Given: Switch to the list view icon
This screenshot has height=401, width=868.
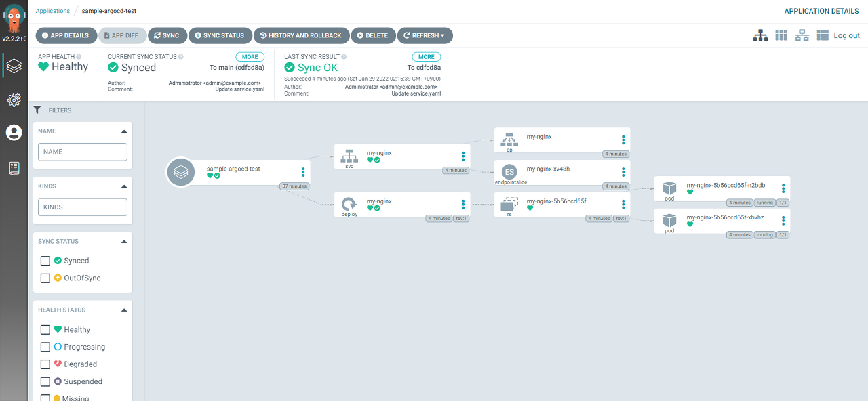Looking at the screenshot, I should (823, 35).
